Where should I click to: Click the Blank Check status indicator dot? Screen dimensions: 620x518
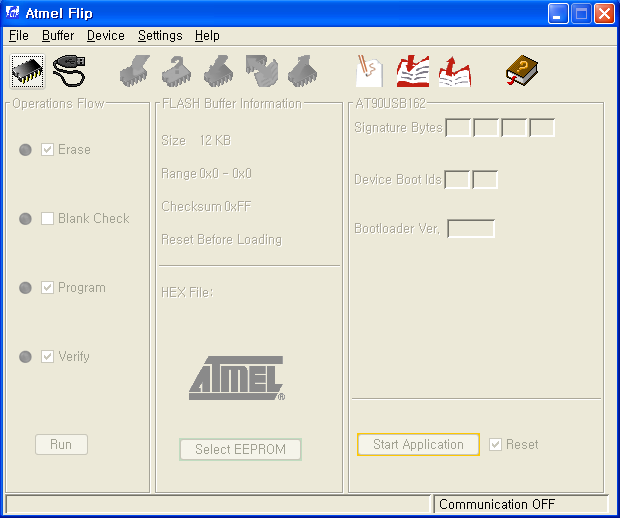(x=25, y=218)
